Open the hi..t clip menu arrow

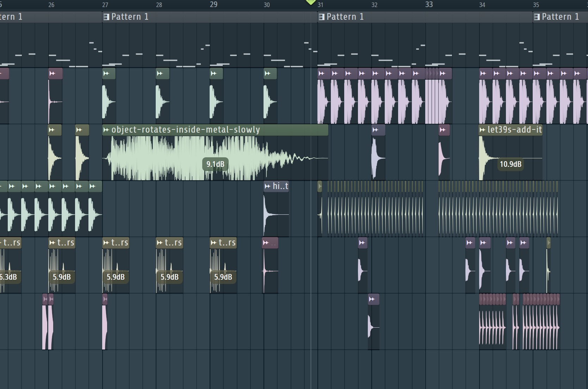coord(267,186)
